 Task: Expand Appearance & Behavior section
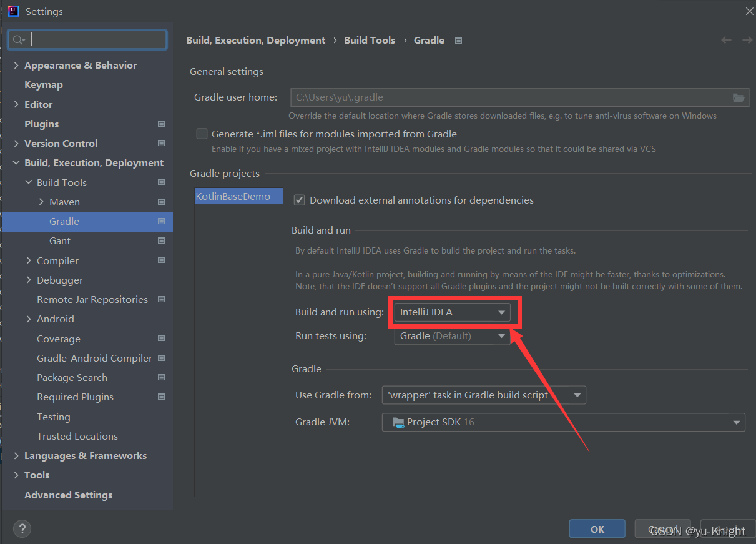[16, 65]
